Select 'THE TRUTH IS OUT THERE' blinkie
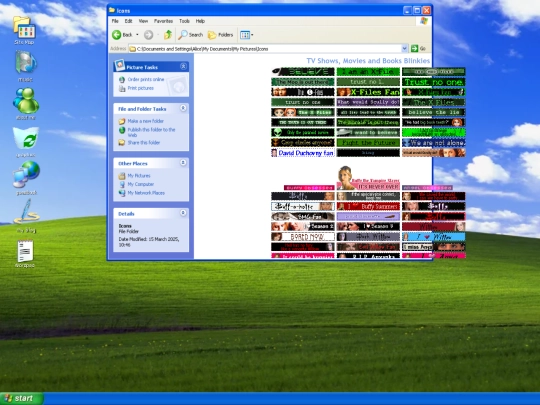Image resolution: width=540 pixels, height=405 pixels. click(303, 122)
